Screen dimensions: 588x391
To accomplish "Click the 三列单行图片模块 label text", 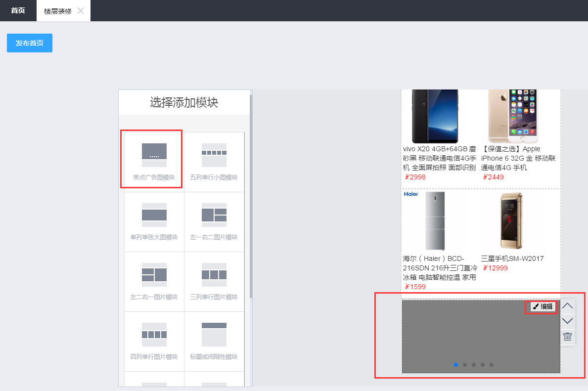I will click(x=214, y=297).
